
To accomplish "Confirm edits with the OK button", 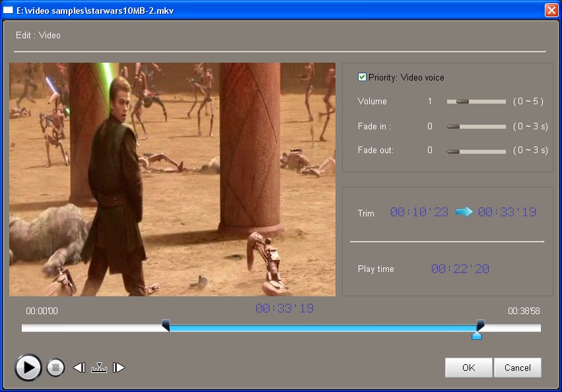I will click(x=468, y=368).
